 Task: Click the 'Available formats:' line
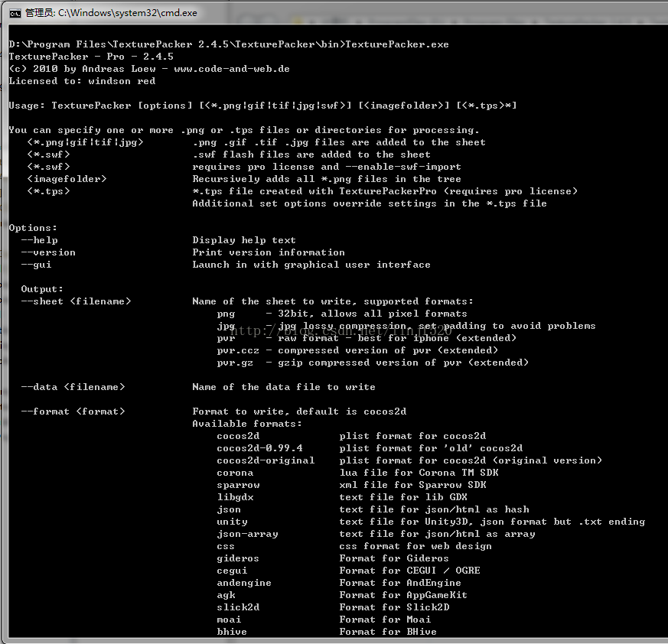pos(247,424)
